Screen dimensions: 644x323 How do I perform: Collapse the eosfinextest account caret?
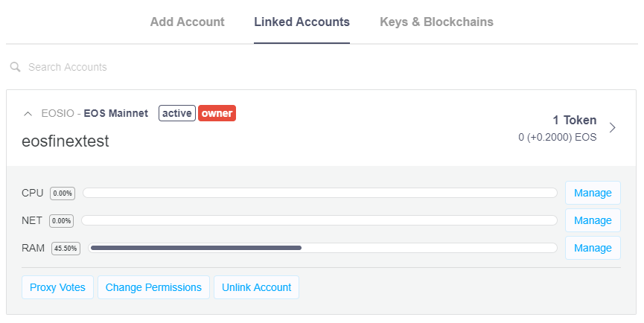tap(28, 114)
